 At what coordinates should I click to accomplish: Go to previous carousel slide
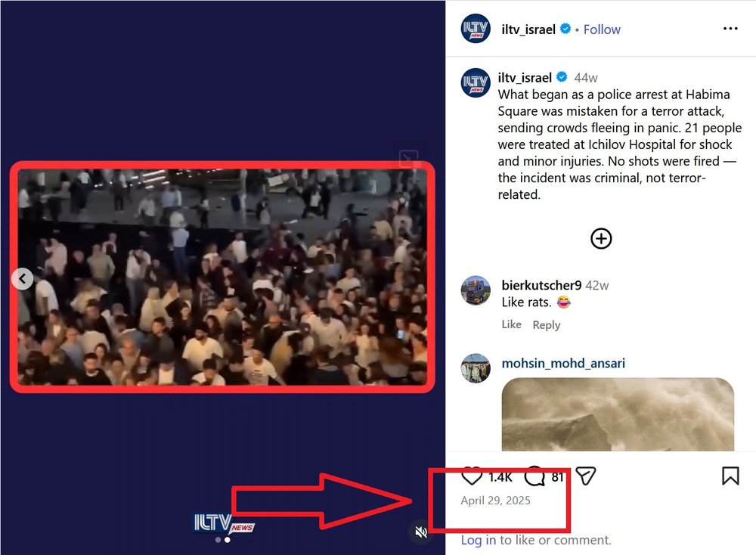[x=22, y=279]
